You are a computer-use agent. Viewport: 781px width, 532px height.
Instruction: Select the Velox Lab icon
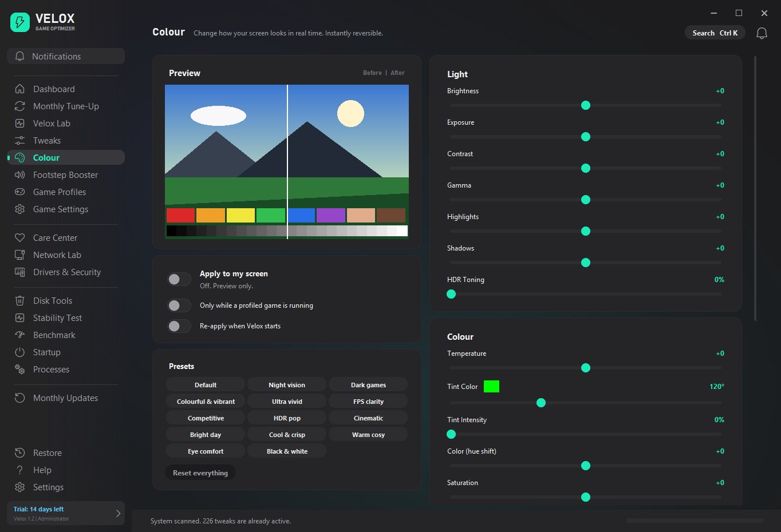tap(19, 124)
